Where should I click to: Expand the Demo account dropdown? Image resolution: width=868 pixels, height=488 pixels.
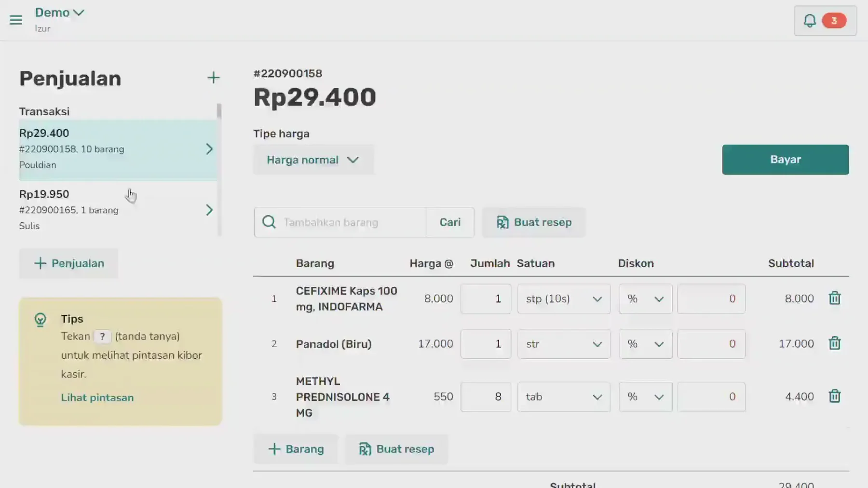tap(60, 13)
